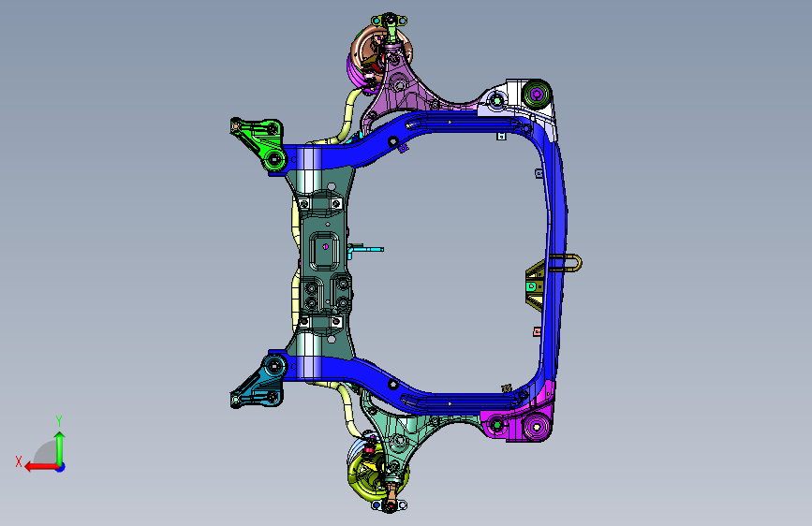Select the hex bolt on the lower blue rail
This screenshot has width=812, height=526.
392,385
